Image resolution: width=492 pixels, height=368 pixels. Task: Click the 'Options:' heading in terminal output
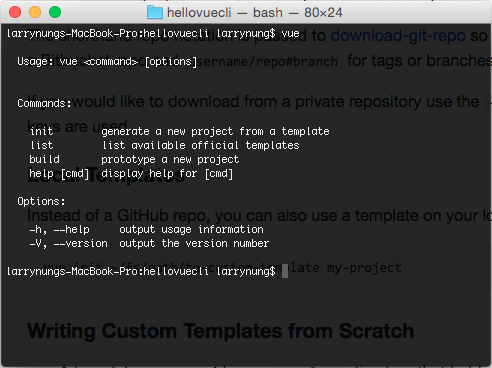[x=41, y=202]
